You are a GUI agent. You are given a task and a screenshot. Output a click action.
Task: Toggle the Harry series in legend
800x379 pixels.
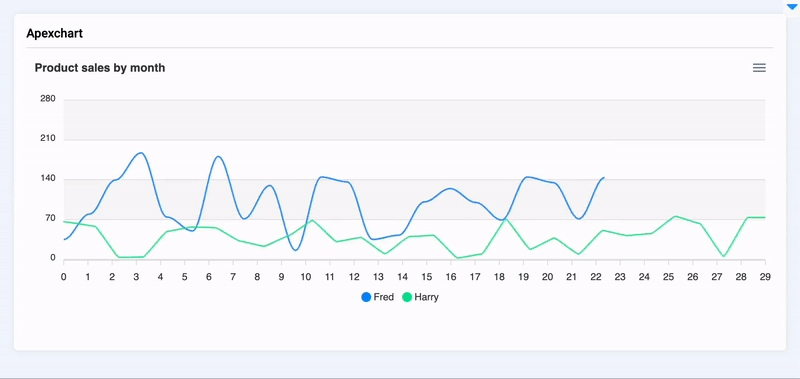coord(420,297)
